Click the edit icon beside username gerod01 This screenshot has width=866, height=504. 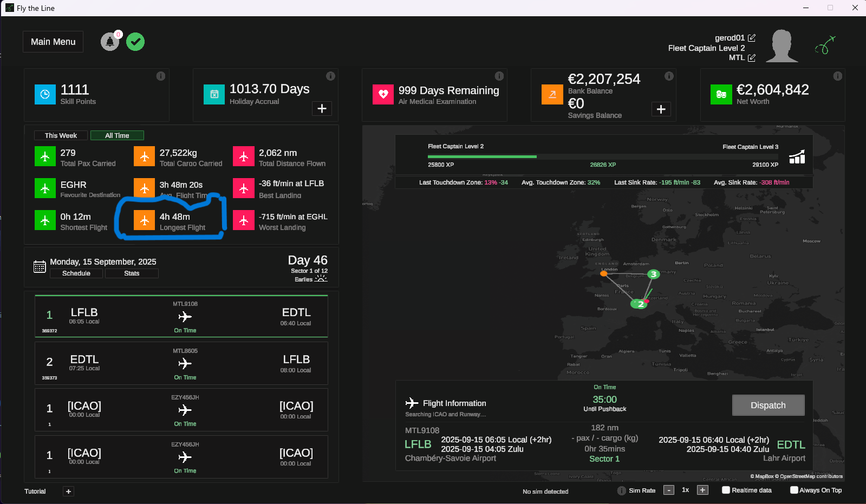tap(752, 38)
